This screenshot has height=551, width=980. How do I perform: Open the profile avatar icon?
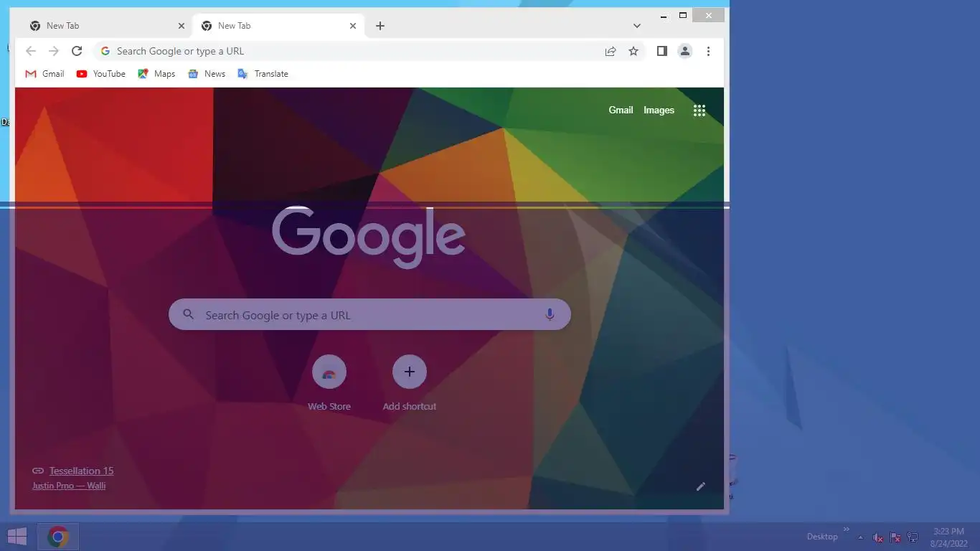685,51
